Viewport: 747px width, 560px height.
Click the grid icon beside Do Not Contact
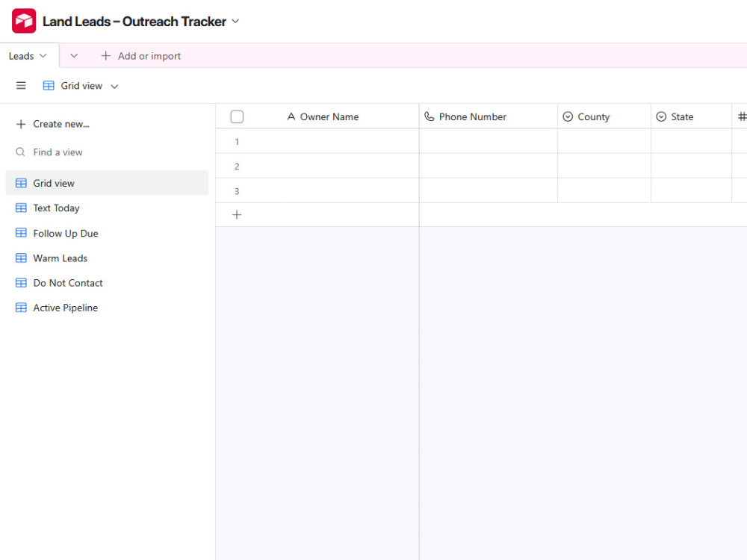point(21,282)
